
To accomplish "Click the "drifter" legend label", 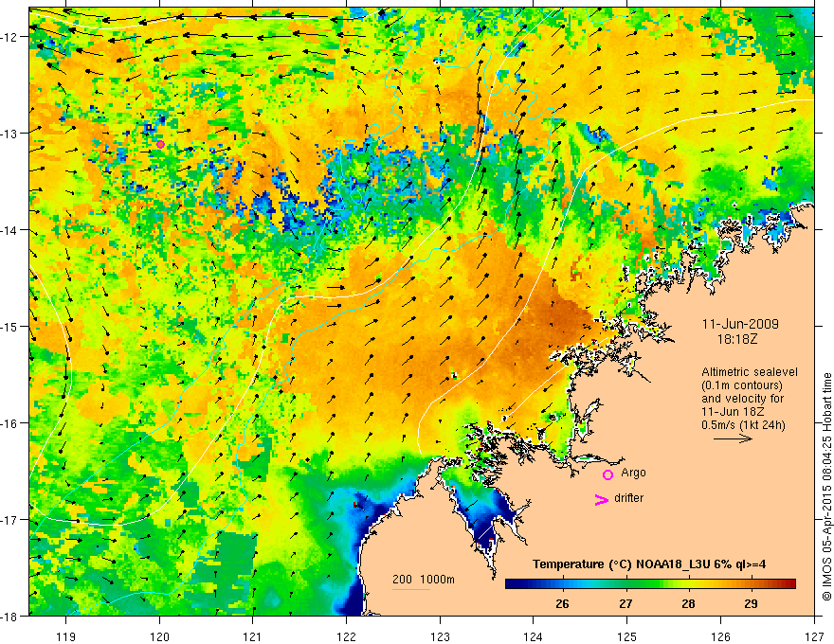I will [x=628, y=498].
